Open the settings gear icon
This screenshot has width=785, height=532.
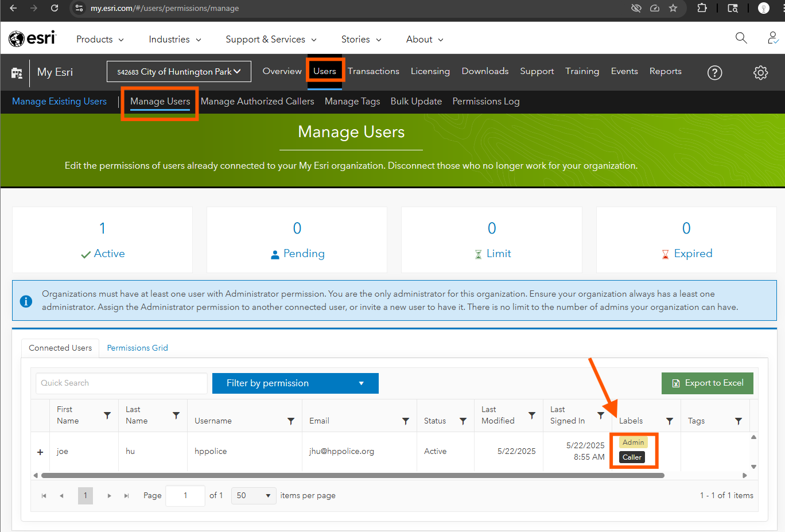(x=760, y=72)
